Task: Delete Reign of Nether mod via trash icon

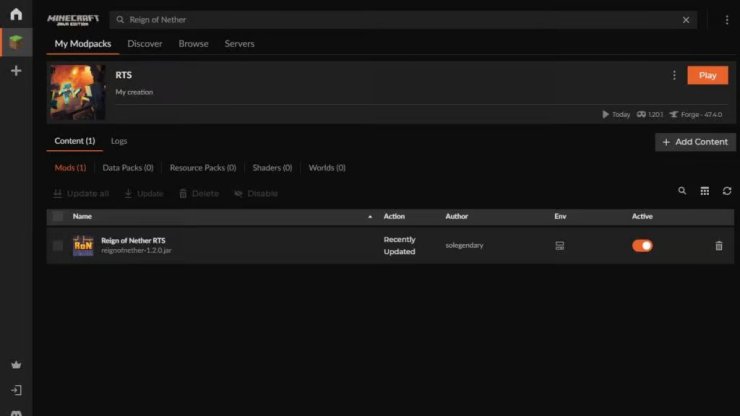Action: (x=718, y=245)
